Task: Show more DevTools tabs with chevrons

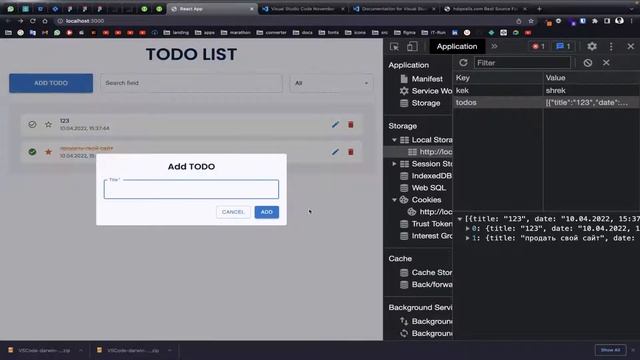Action: pyautogui.click(x=494, y=47)
